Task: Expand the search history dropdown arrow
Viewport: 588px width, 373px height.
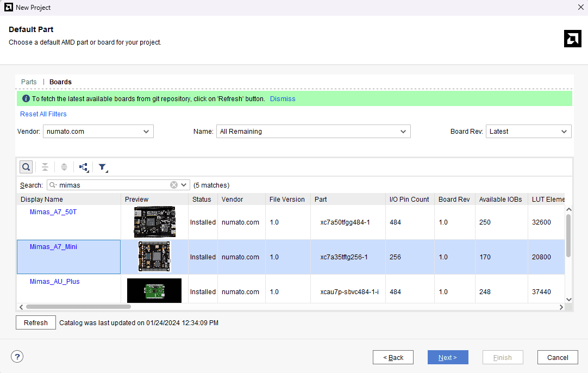Action: pos(184,185)
